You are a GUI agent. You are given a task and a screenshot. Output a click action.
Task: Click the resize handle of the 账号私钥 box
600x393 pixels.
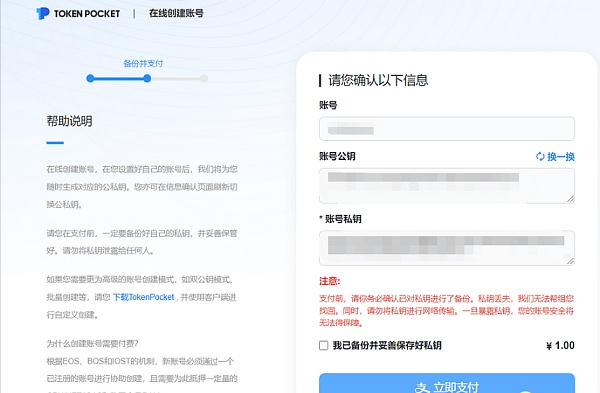570,261
